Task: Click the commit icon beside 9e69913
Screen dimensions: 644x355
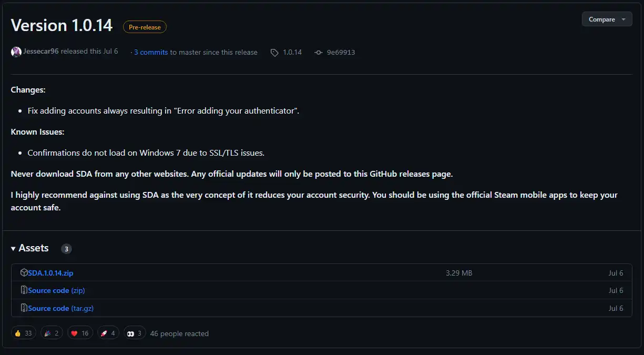Action: pyautogui.click(x=318, y=53)
